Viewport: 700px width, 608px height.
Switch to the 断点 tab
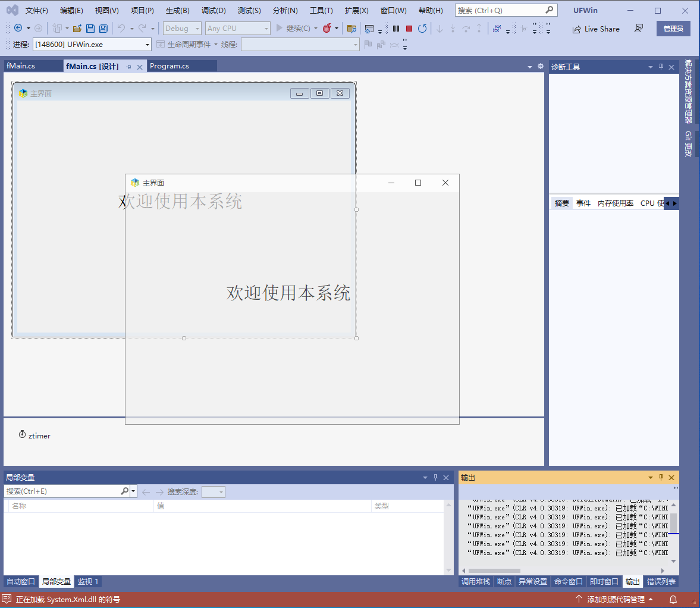click(504, 581)
